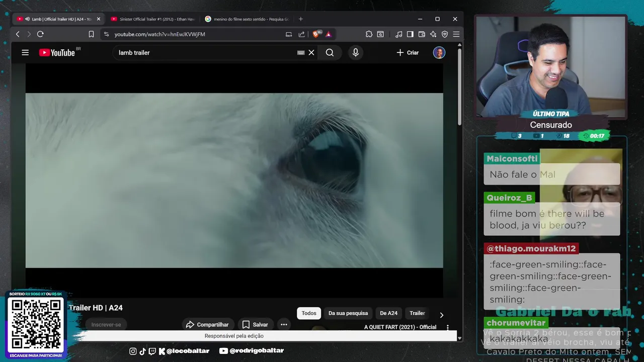Viewport: 644px width, 362px height.
Task: Click the Maiconsofti chat username
Action: coord(512,159)
